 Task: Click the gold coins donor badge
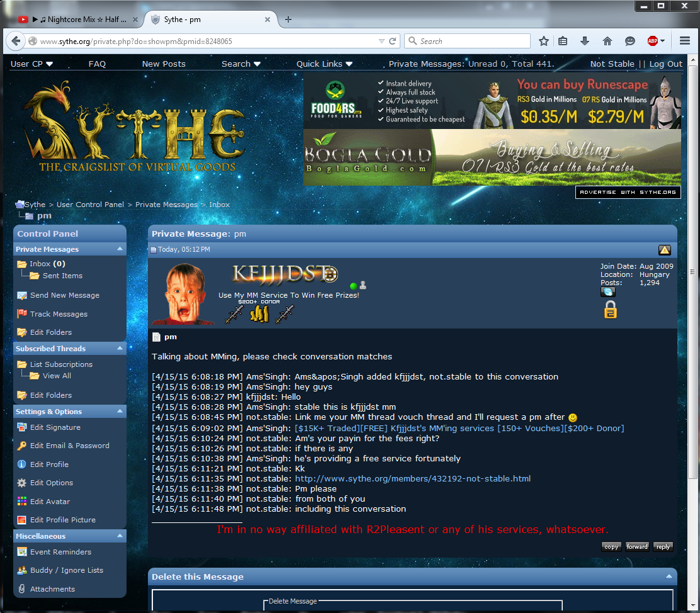point(259,314)
